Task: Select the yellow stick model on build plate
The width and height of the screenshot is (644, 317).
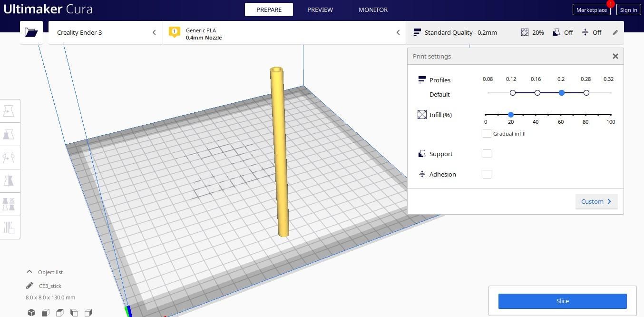Action: 280,152
